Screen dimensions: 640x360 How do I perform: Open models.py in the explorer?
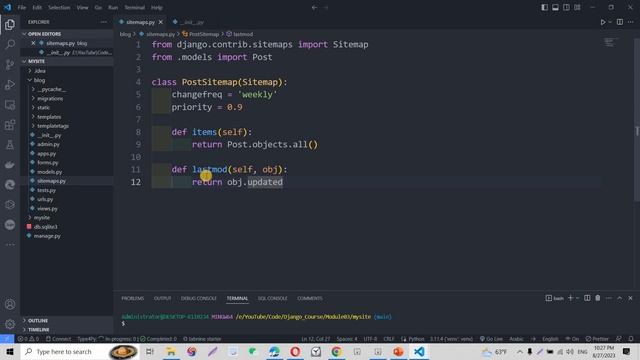click(49, 172)
